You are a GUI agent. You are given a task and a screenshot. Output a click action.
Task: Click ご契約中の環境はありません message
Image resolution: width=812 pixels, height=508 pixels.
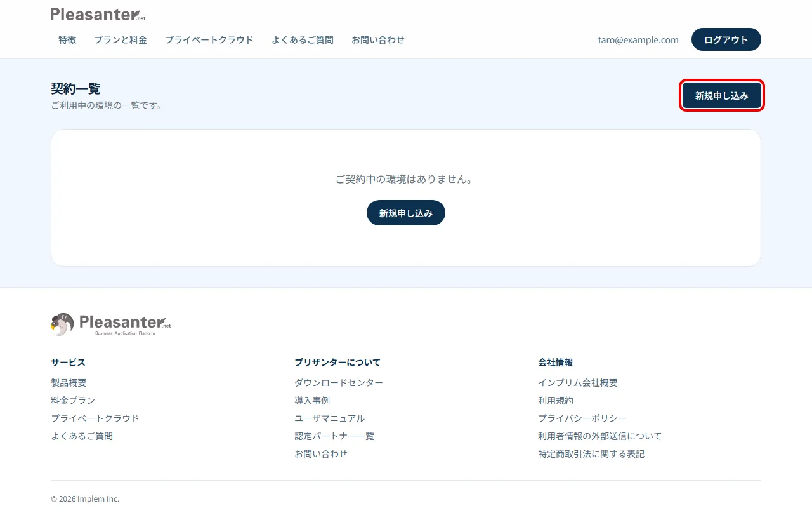click(x=406, y=179)
